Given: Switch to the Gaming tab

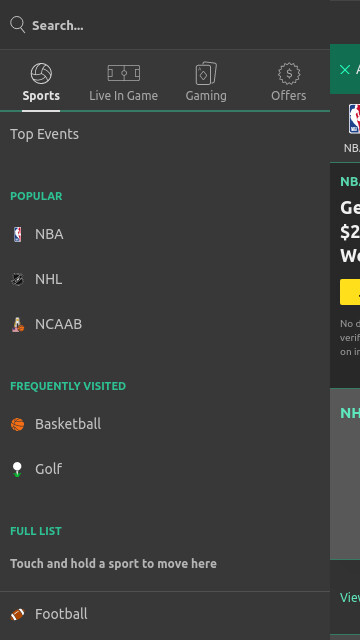Looking at the screenshot, I should pyautogui.click(x=206, y=83).
